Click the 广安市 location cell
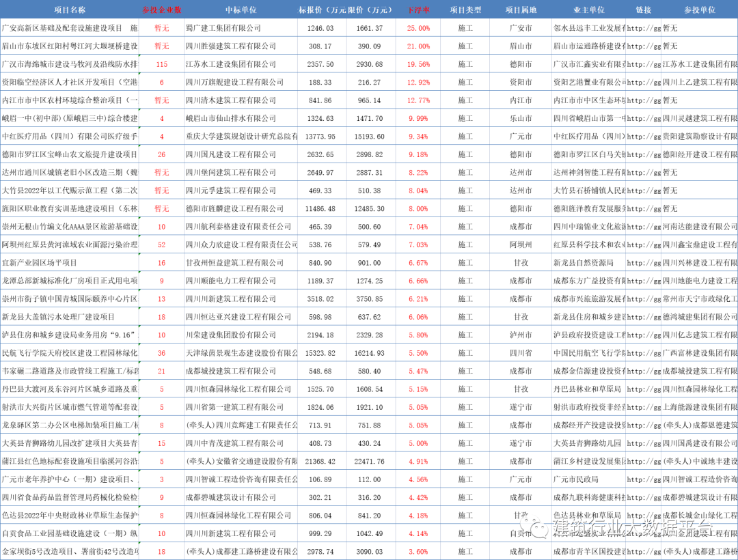 521,28
